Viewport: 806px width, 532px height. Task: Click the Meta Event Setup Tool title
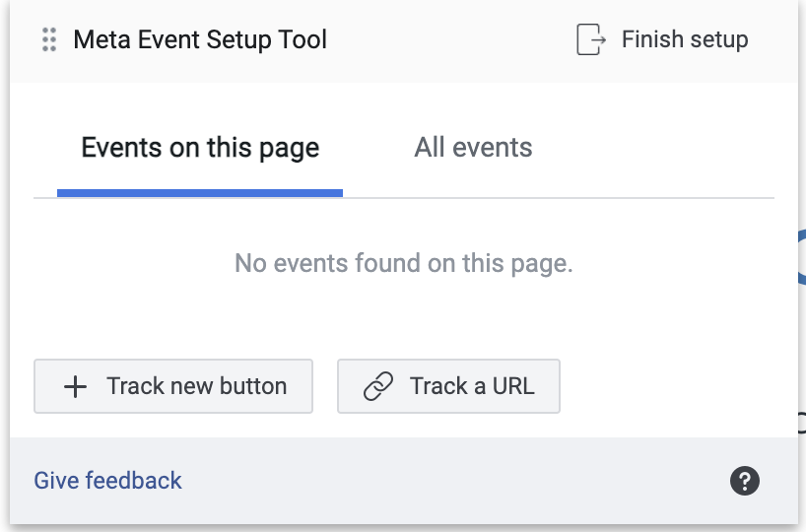pos(200,39)
